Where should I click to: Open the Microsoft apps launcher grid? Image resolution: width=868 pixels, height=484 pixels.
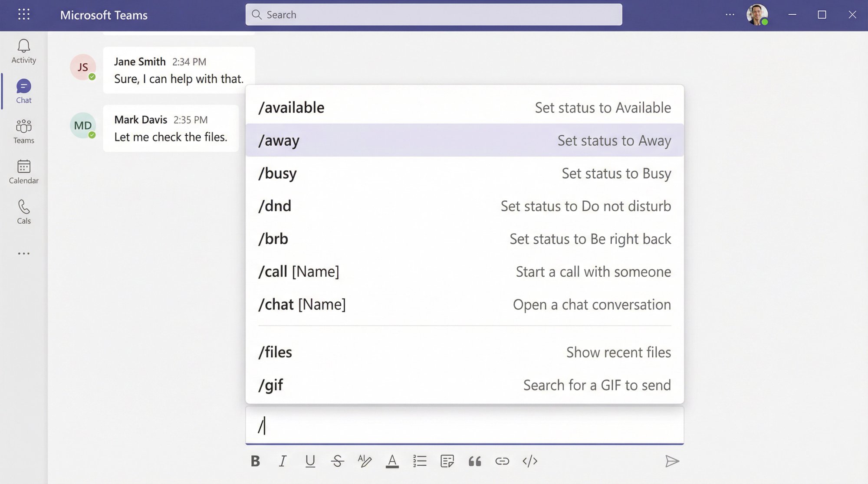click(x=24, y=14)
